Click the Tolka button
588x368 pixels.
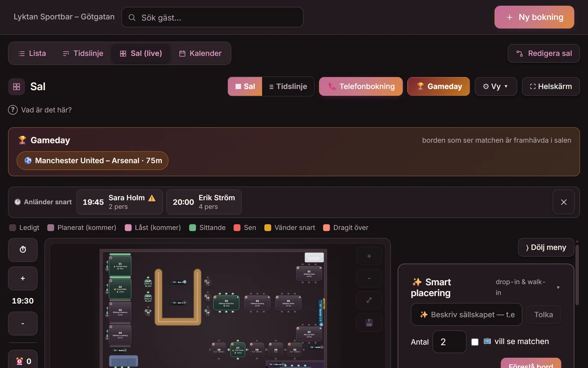pos(544,315)
